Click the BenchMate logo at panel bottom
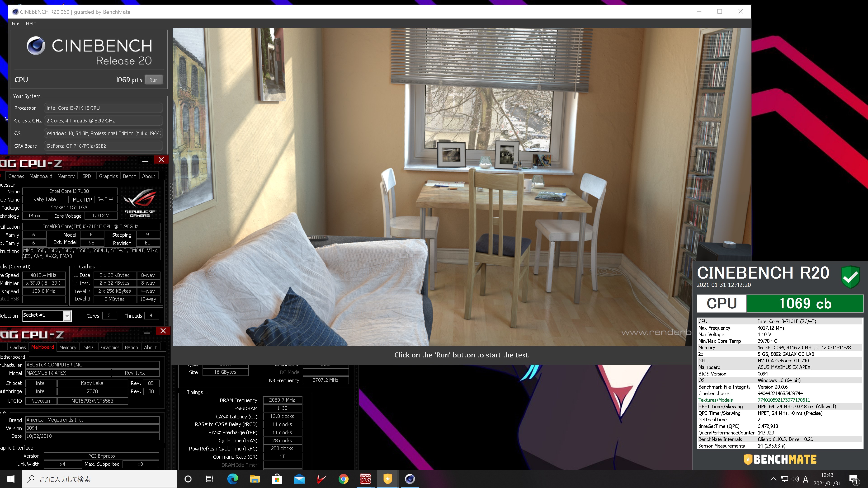The image size is (868, 488). pyautogui.click(x=780, y=459)
